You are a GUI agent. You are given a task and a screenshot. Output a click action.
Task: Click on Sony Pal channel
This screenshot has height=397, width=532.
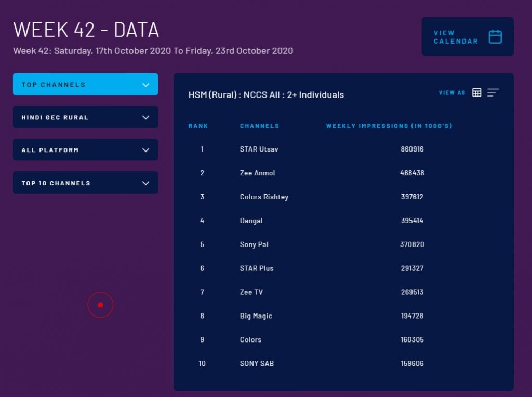pos(254,244)
